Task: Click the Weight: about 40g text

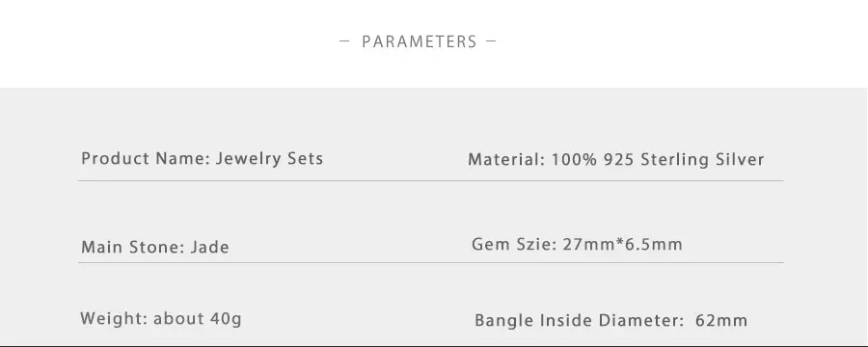Action: (x=161, y=319)
